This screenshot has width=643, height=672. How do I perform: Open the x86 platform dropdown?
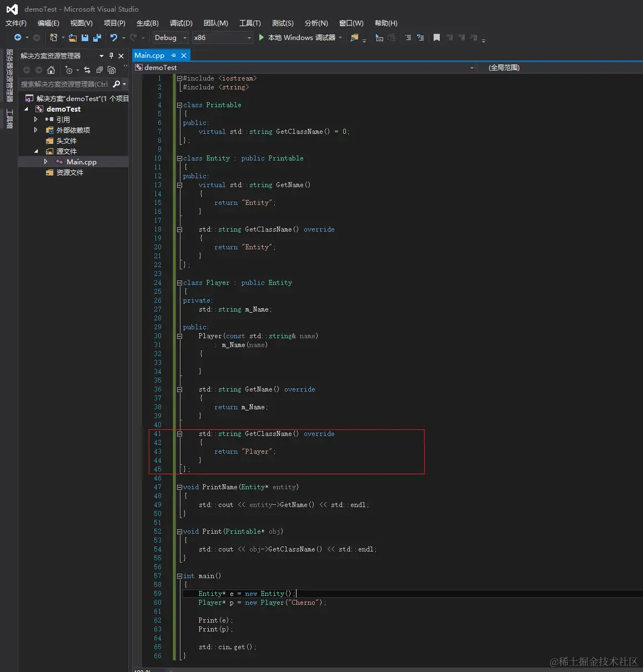(222, 38)
